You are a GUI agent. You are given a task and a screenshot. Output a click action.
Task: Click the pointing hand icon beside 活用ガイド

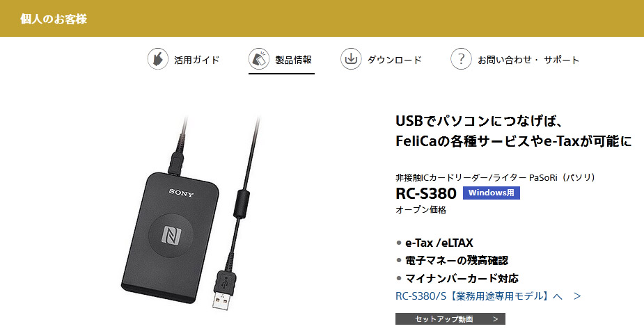pos(158,59)
